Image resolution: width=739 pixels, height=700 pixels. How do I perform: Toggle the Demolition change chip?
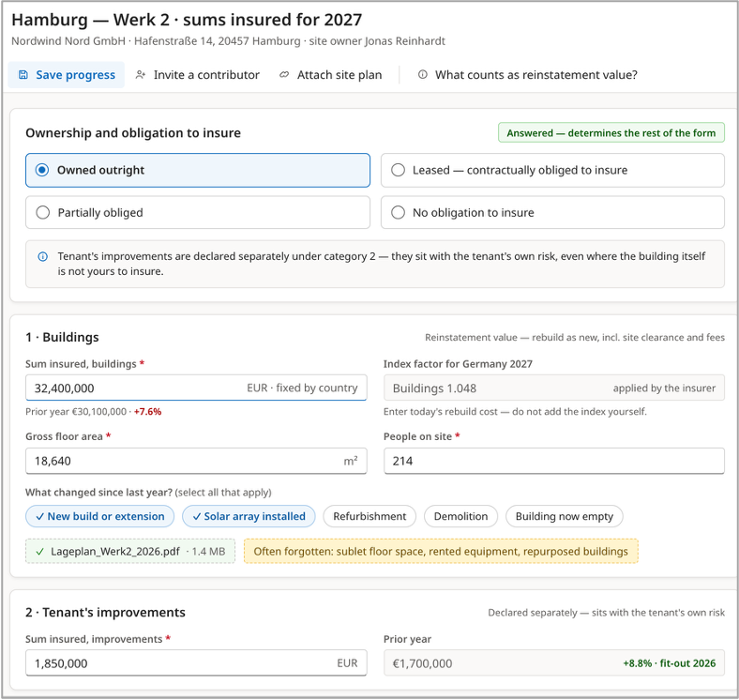tap(460, 516)
